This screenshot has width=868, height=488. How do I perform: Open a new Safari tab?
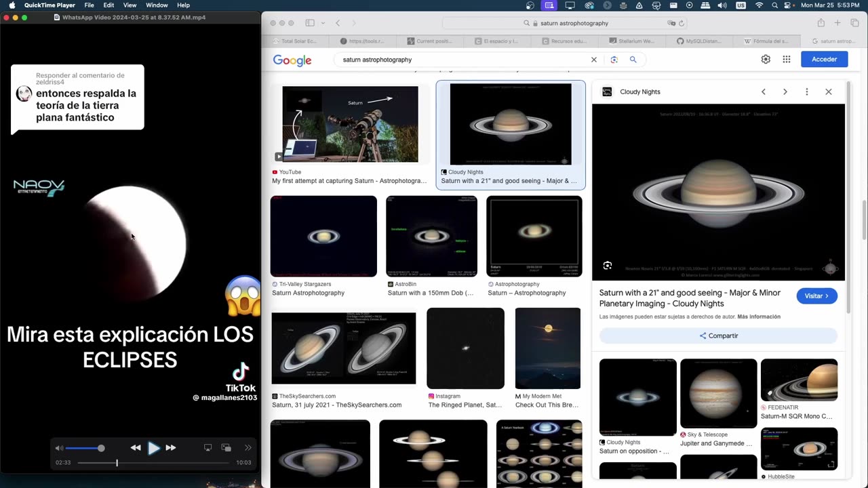837,23
